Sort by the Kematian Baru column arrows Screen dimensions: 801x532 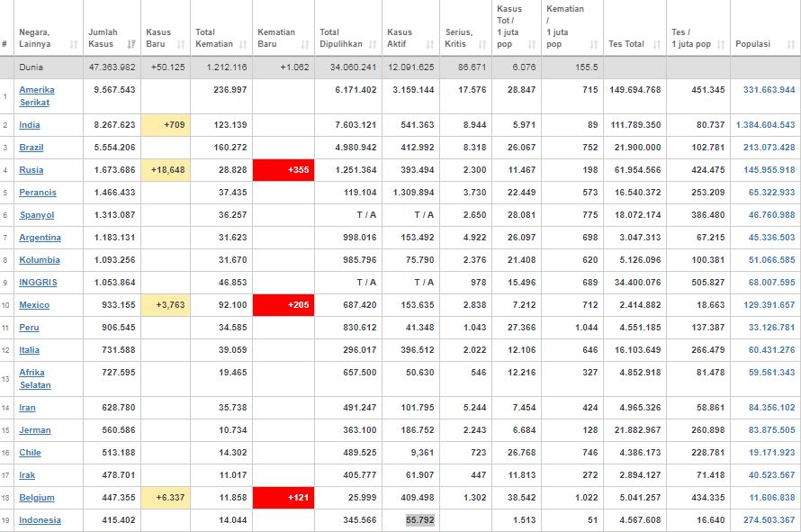click(305, 44)
